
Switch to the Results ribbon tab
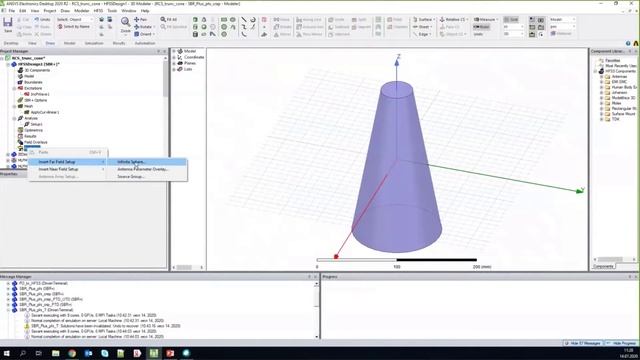(x=119, y=43)
